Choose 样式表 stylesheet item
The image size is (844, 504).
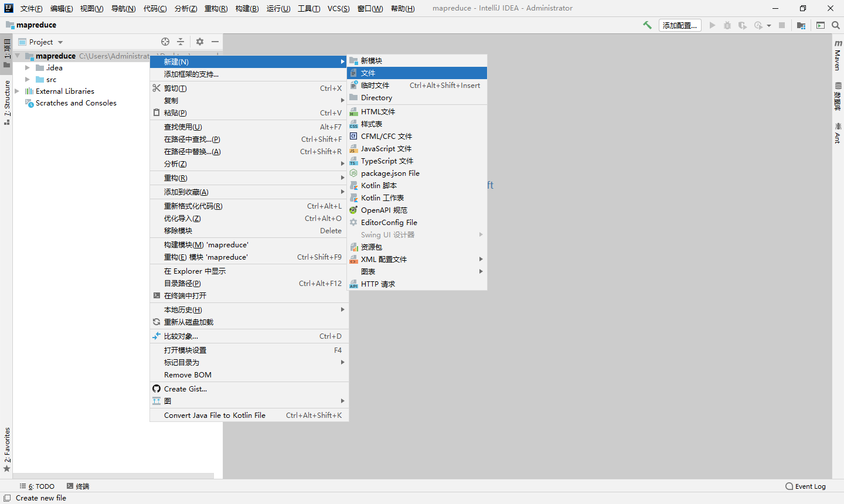coord(417,124)
